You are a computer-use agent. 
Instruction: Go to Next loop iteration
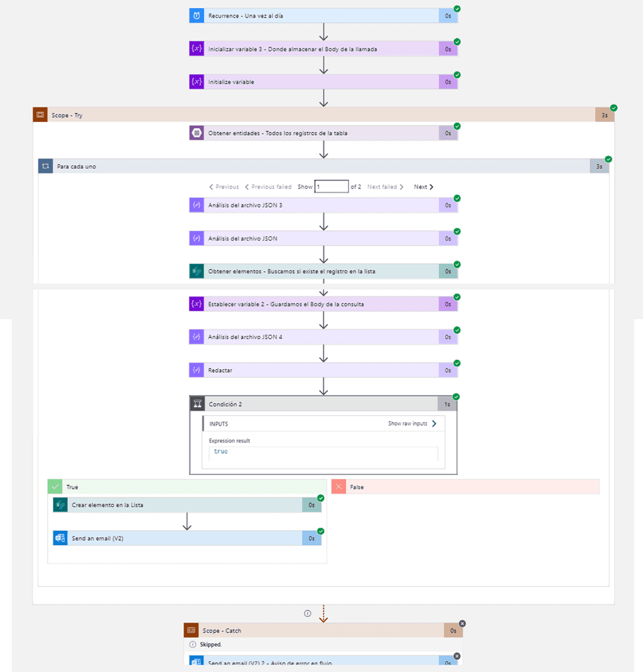tap(424, 187)
